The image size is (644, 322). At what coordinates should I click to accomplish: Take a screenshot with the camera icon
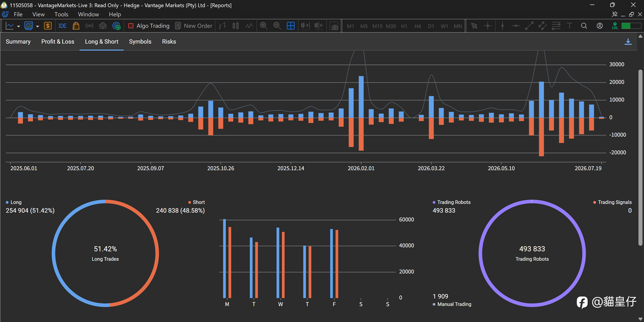pos(335,26)
